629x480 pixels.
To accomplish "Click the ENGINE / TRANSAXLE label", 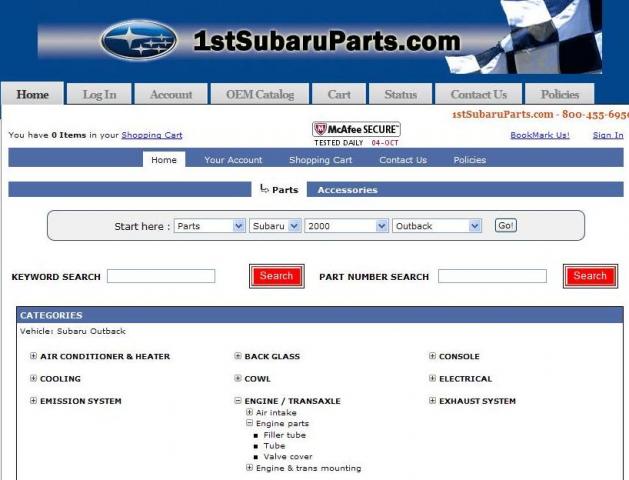I will [292, 401].
